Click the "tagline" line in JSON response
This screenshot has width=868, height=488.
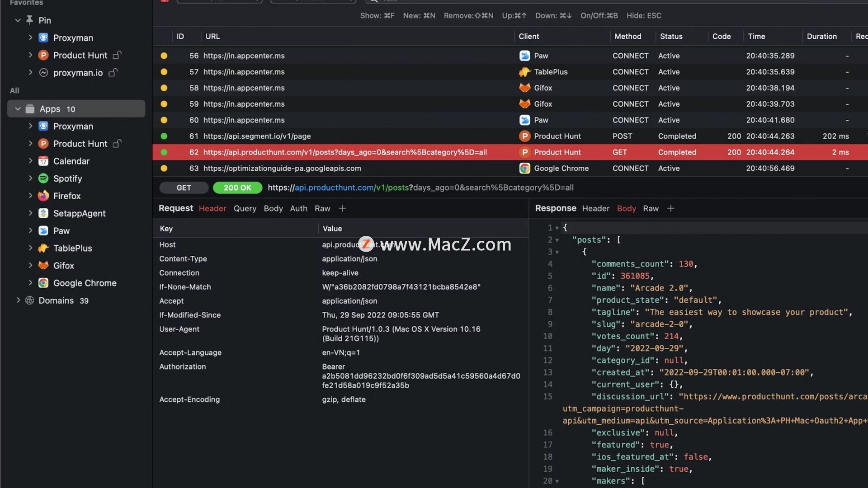(x=722, y=312)
